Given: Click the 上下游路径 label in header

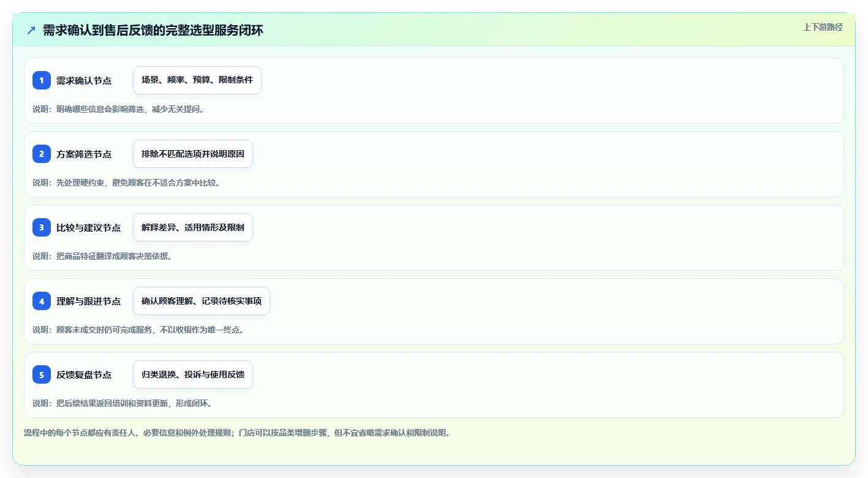Looking at the screenshot, I should click(x=823, y=27).
